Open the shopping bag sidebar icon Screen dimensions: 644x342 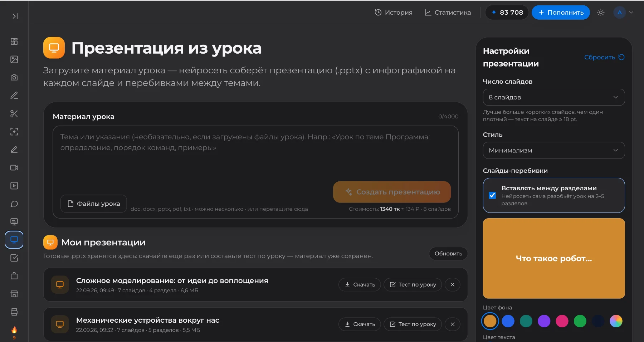click(14, 276)
